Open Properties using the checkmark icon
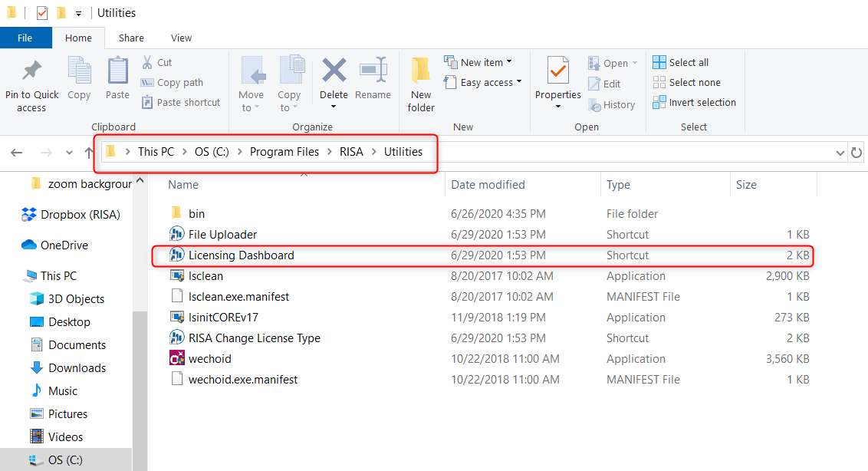 coord(557,72)
